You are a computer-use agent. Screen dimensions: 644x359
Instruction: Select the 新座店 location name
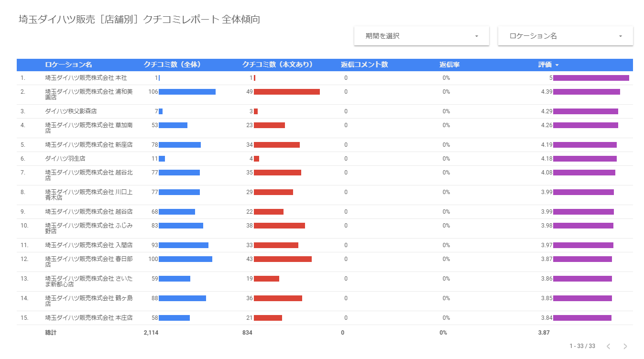(89, 144)
